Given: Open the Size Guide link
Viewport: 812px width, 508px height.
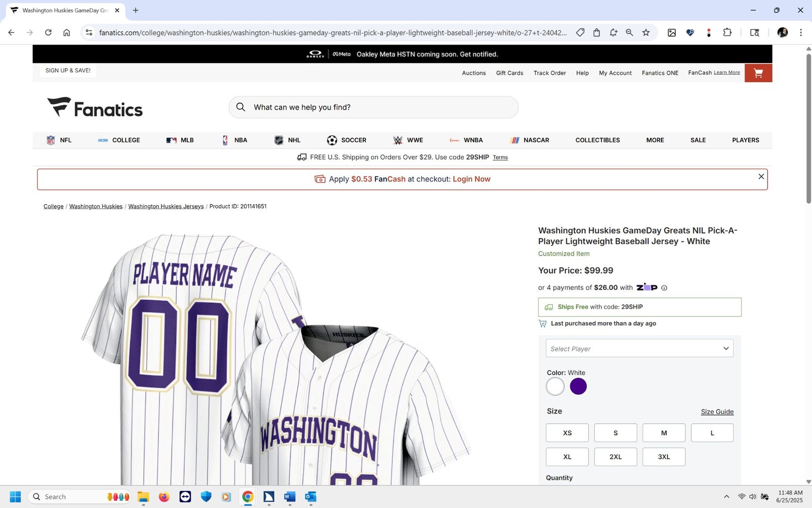Looking at the screenshot, I should click(x=717, y=411).
